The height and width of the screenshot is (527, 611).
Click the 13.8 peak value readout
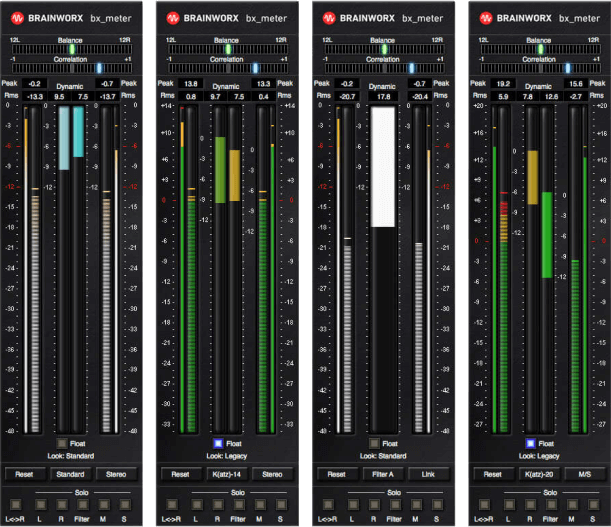click(x=191, y=83)
